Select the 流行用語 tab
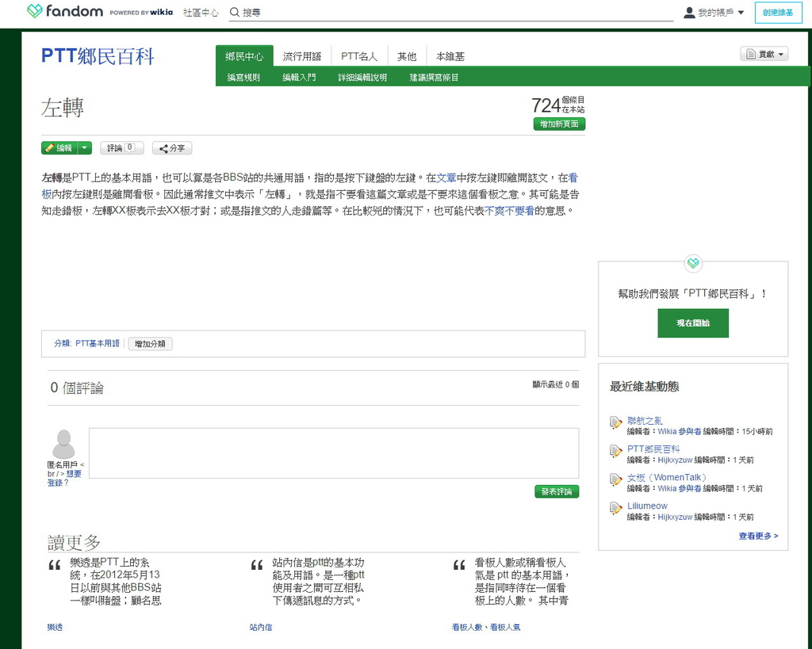The height and width of the screenshot is (649, 812). coord(302,56)
